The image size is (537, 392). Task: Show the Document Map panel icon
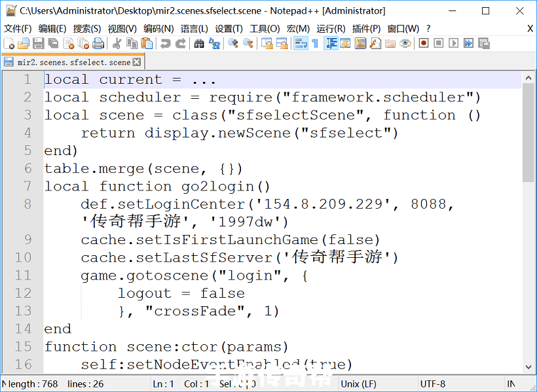[360, 44]
